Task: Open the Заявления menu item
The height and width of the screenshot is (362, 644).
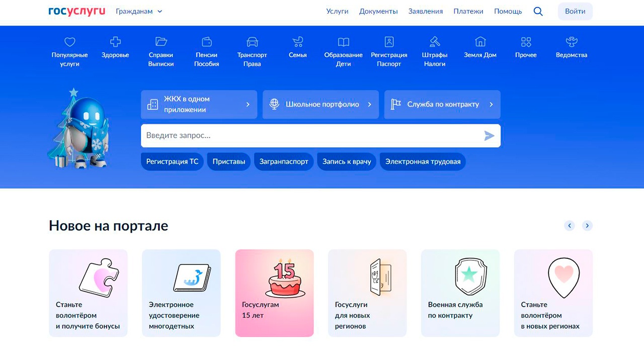Action: coord(426,11)
